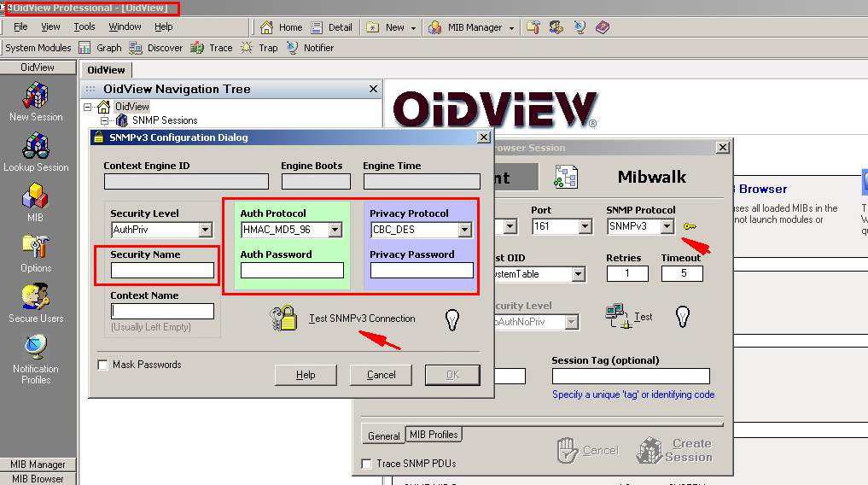This screenshot has height=485, width=868.
Task: Click the Security Name input field
Action: pyautogui.click(x=162, y=271)
